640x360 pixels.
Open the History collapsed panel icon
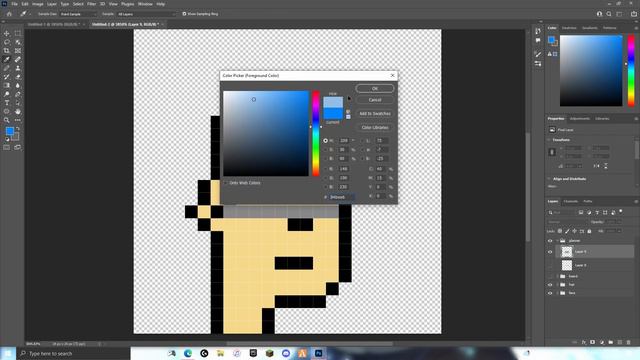pos(538,31)
